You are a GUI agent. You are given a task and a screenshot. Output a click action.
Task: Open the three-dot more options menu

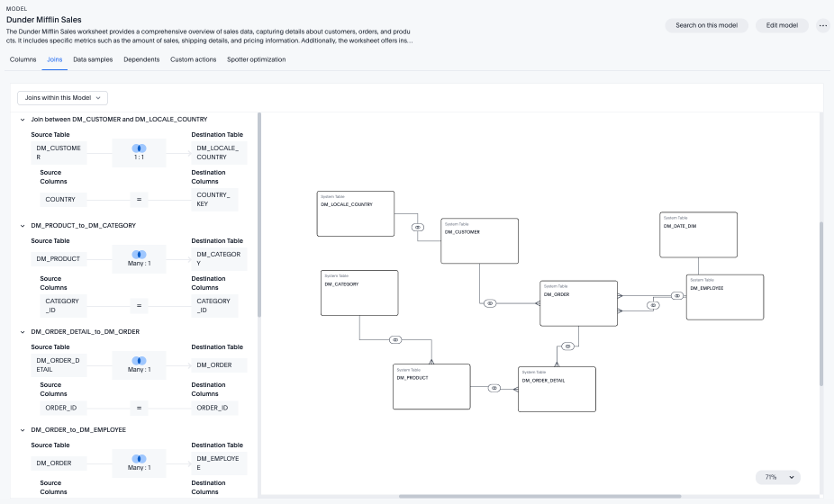[x=822, y=25]
